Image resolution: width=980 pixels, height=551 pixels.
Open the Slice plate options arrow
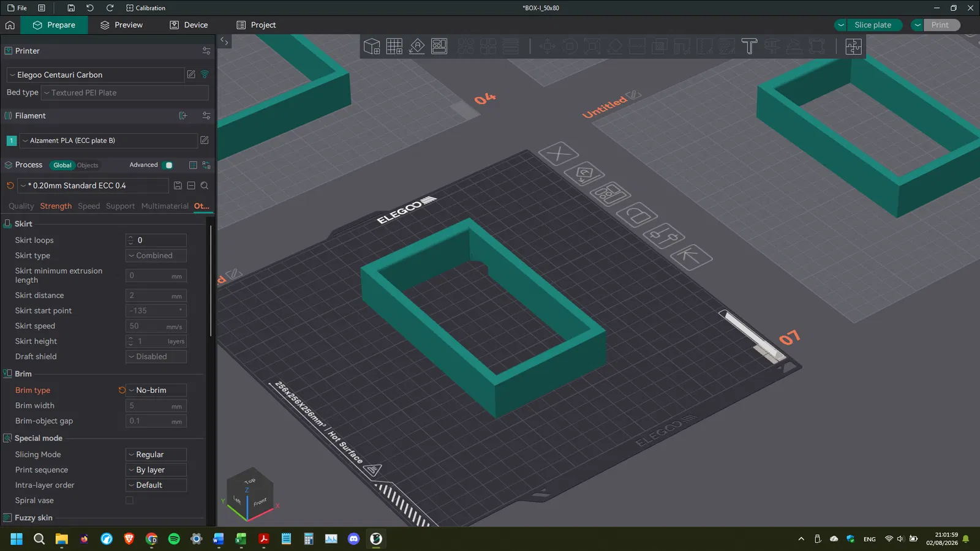[841, 25]
